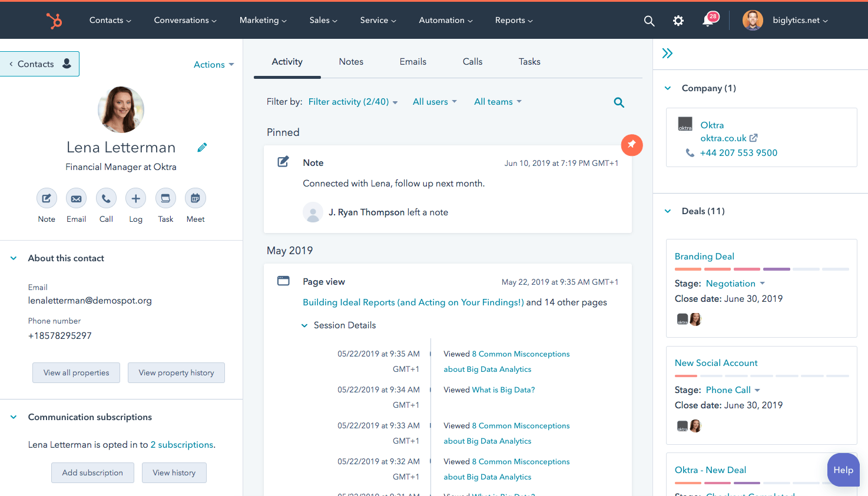The width and height of the screenshot is (868, 496).
Task: Click View all properties button
Action: click(76, 373)
